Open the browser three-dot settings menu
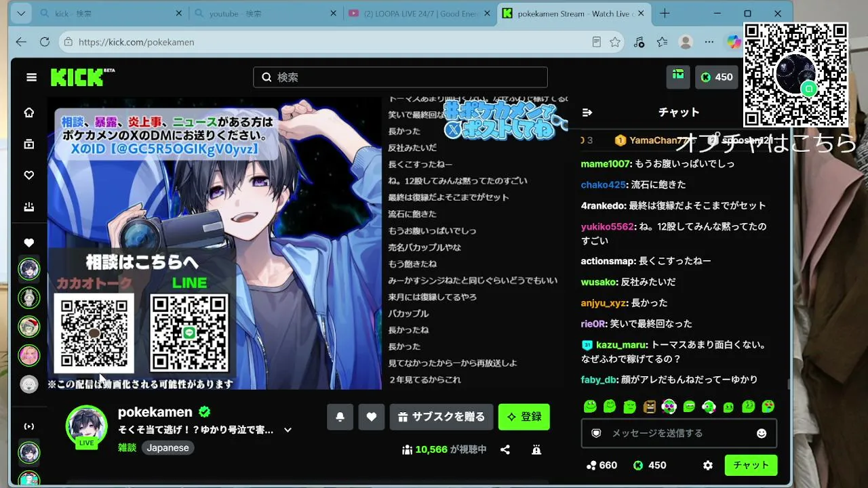 pos(709,42)
